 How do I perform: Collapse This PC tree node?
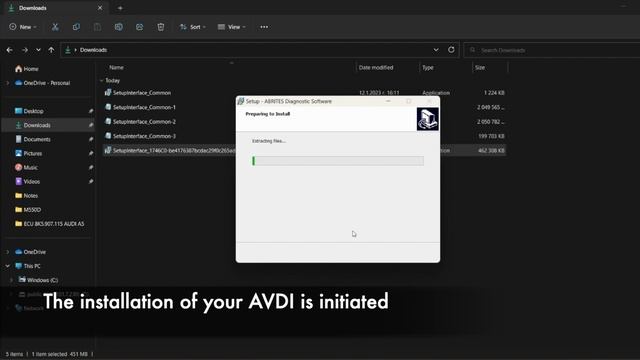[x=7, y=266]
